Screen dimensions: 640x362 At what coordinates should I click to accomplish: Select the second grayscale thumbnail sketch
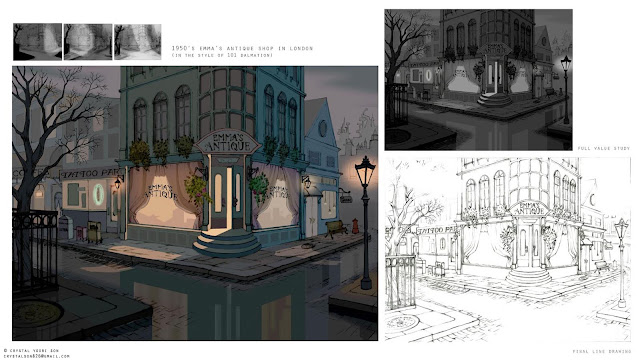point(88,42)
